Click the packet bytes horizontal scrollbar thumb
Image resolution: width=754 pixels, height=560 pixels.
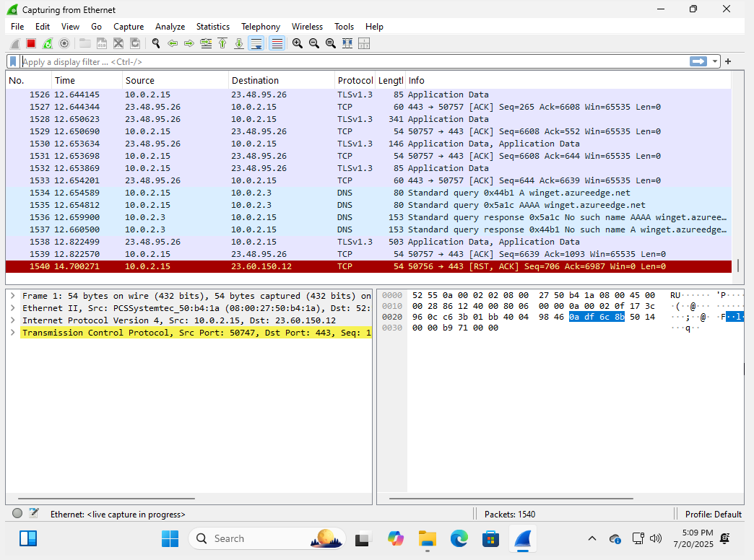click(x=511, y=499)
